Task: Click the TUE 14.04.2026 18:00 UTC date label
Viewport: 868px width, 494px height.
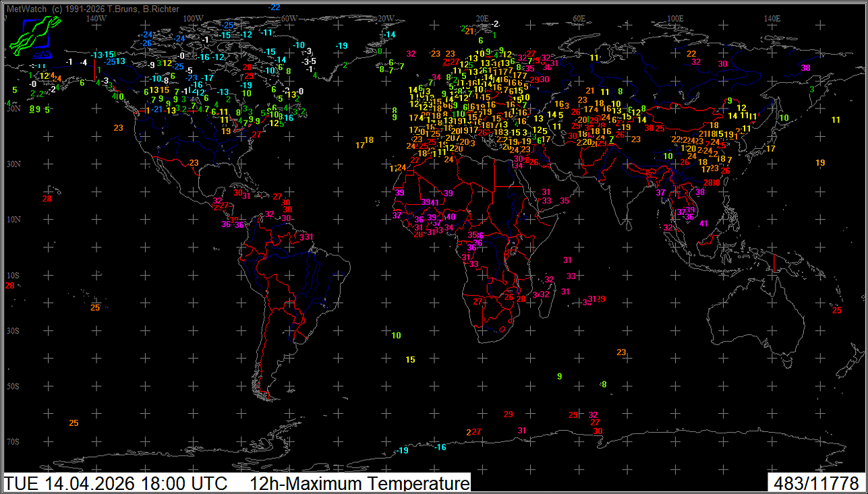Action: point(122,483)
